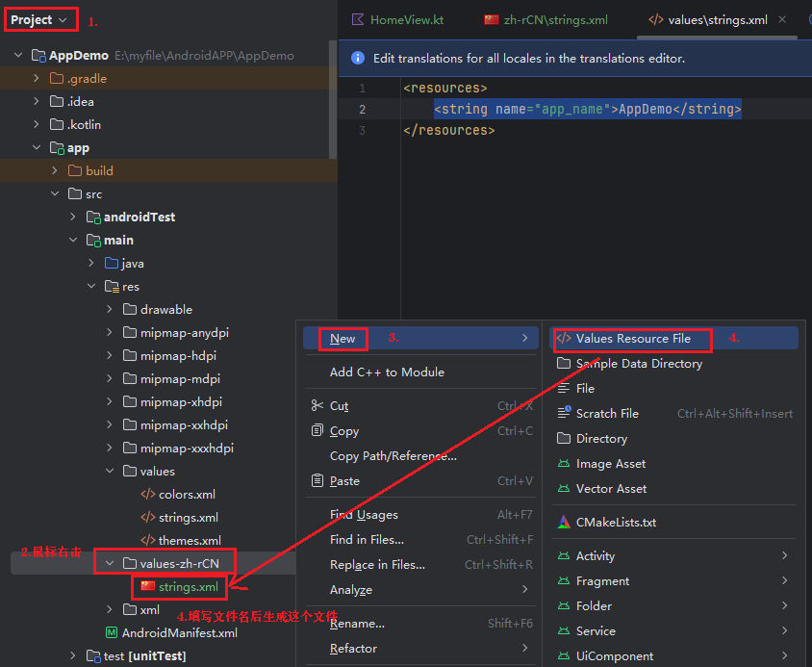Open the Fragment submenu
This screenshot has height=667, width=812.
[x=673, y=581]
